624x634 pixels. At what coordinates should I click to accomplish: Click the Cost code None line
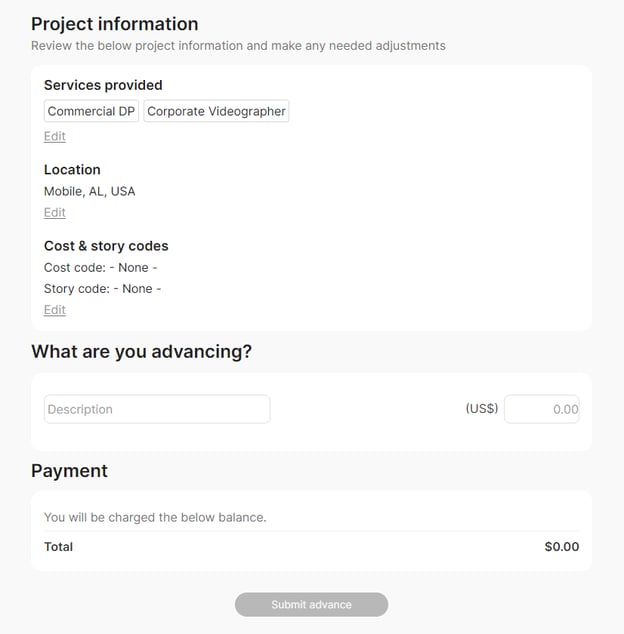pyautogui.click(x=101, y=267)
